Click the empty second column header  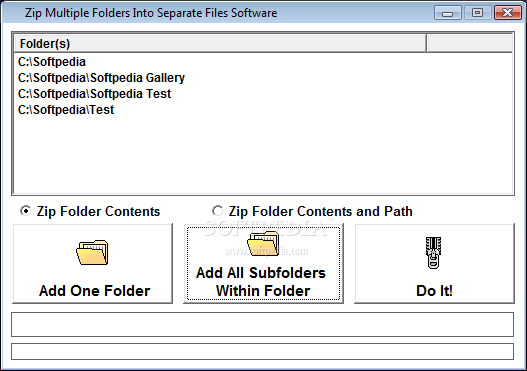coord(470,43)
